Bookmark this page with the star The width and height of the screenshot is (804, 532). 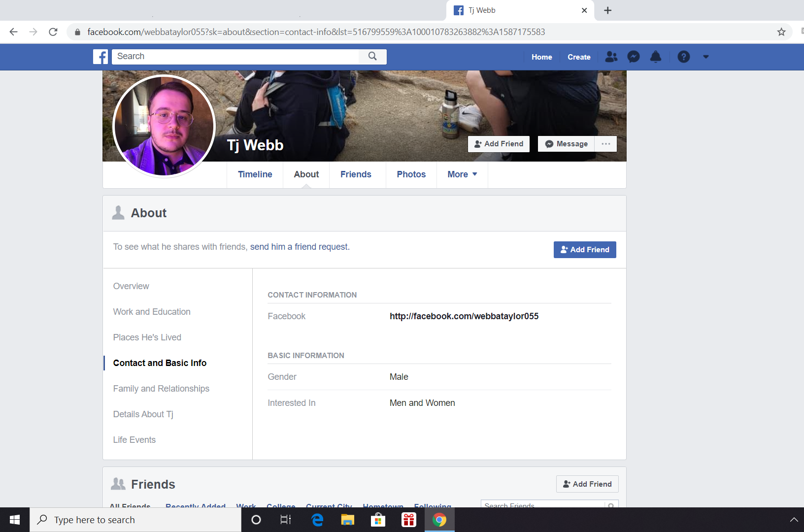tap(781, 32)
